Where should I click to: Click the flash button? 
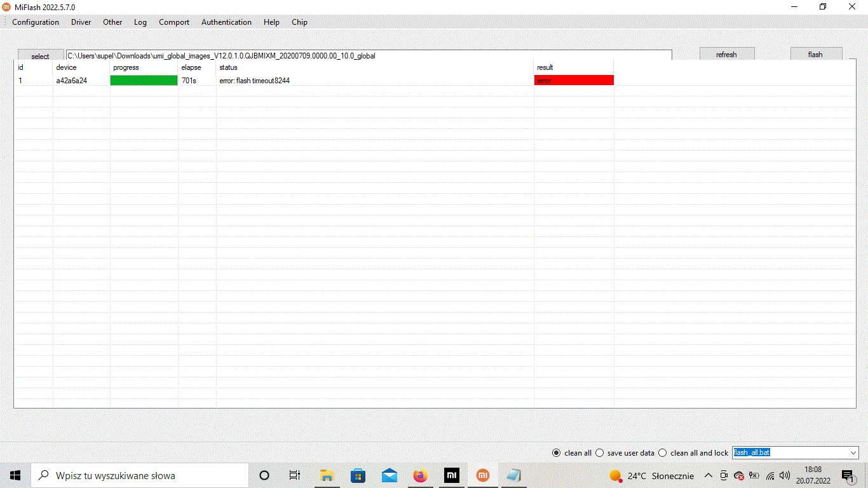click(815, 55)
